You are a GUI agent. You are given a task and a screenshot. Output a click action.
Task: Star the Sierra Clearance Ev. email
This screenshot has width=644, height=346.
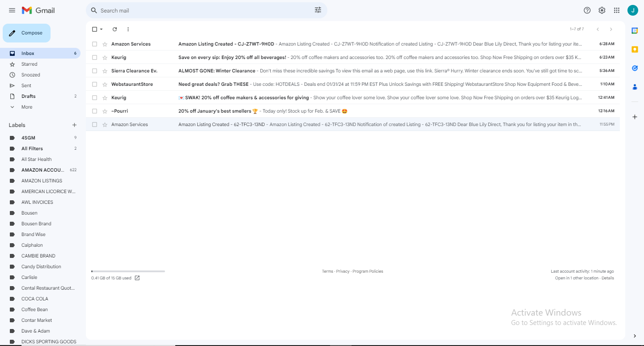click(105, 71)
